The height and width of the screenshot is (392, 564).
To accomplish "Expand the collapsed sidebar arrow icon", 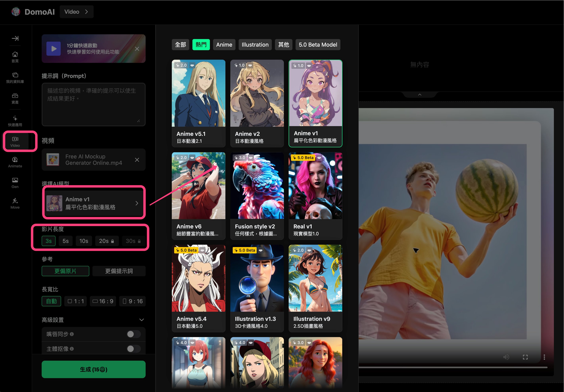I will point(15,38).
